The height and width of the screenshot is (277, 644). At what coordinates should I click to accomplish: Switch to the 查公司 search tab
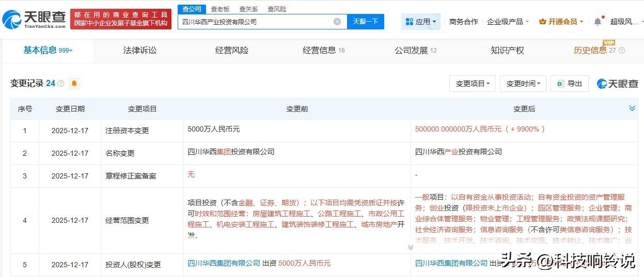(192, 9)
